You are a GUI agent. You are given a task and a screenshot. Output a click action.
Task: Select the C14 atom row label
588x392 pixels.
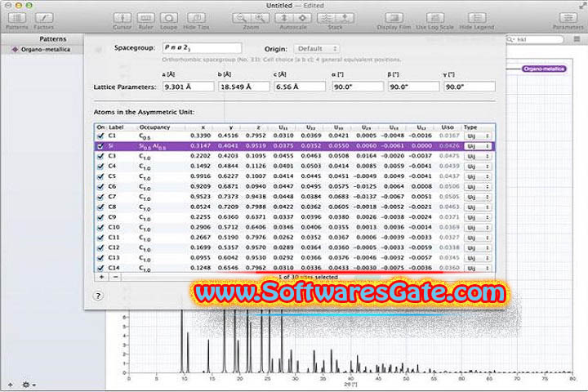(x=114, y=268)
